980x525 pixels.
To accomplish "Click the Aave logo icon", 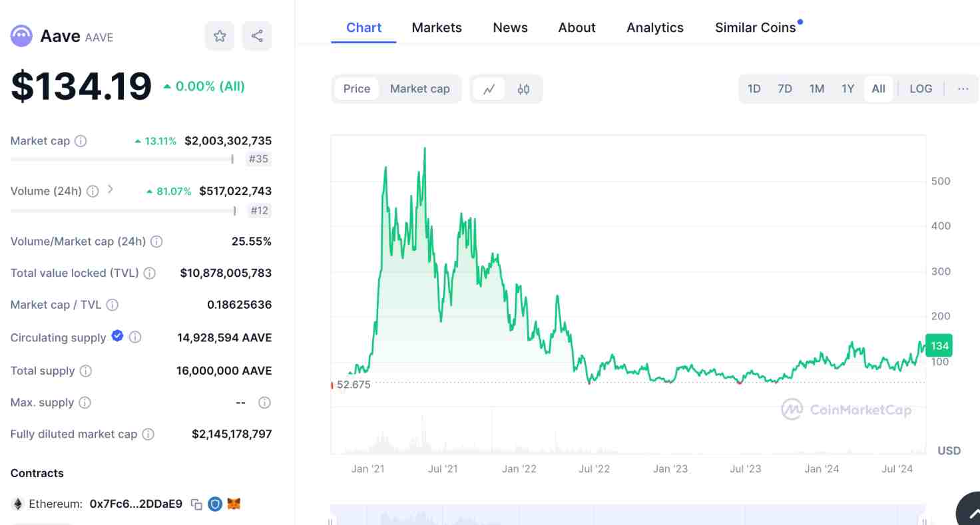I will coord(21,36).
